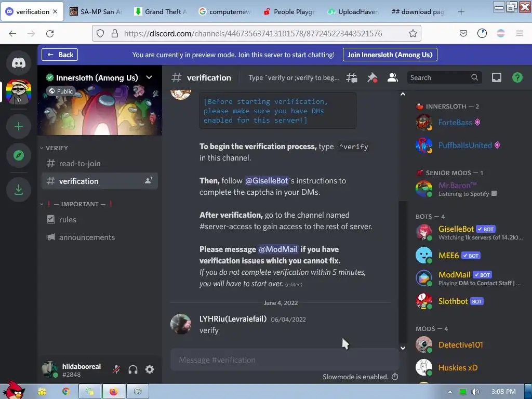Click LYHRiu(Levraiefail) username

[233, 319]
